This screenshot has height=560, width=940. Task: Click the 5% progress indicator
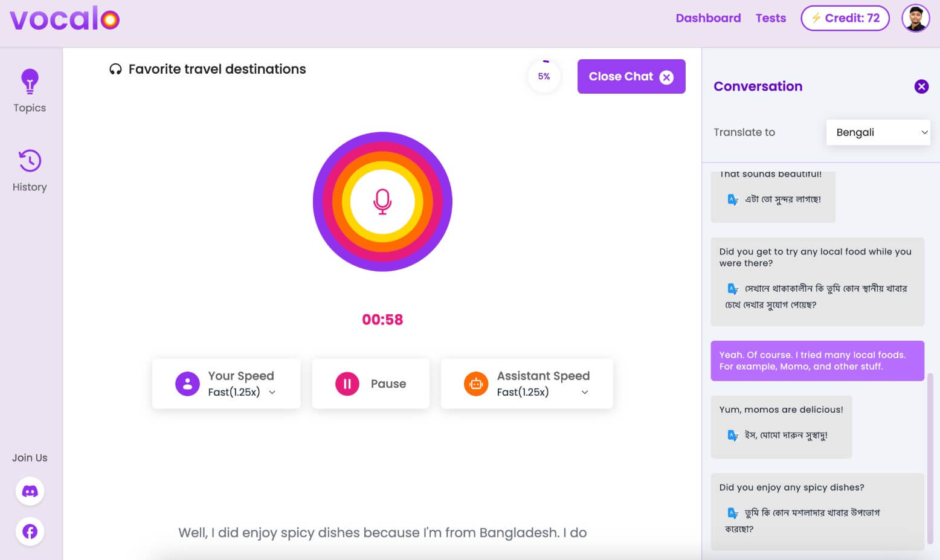544,77
